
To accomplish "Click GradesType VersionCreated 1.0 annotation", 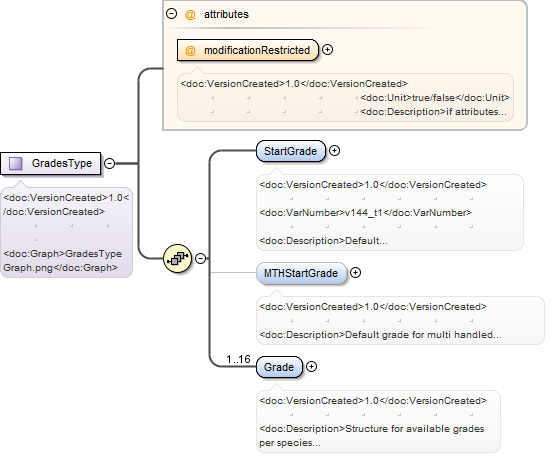I will 66,205.
